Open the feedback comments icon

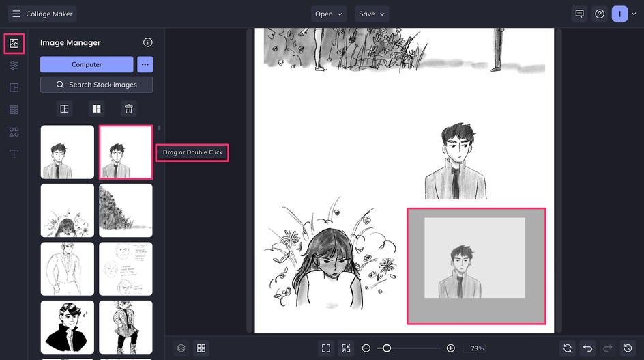579,14
